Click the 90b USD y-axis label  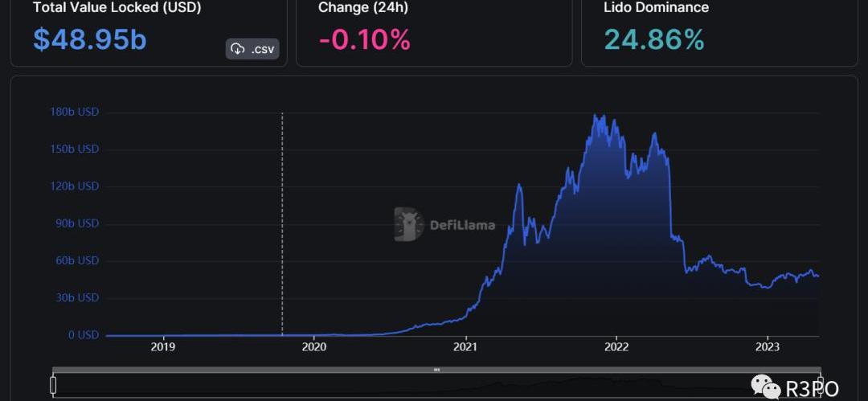tap(80, 223)
